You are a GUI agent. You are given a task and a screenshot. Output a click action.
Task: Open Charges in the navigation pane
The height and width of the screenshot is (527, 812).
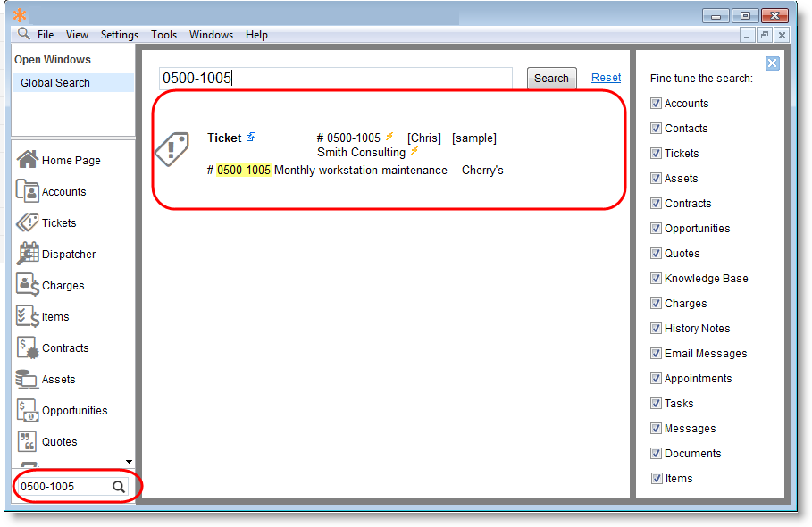(28, 285)
